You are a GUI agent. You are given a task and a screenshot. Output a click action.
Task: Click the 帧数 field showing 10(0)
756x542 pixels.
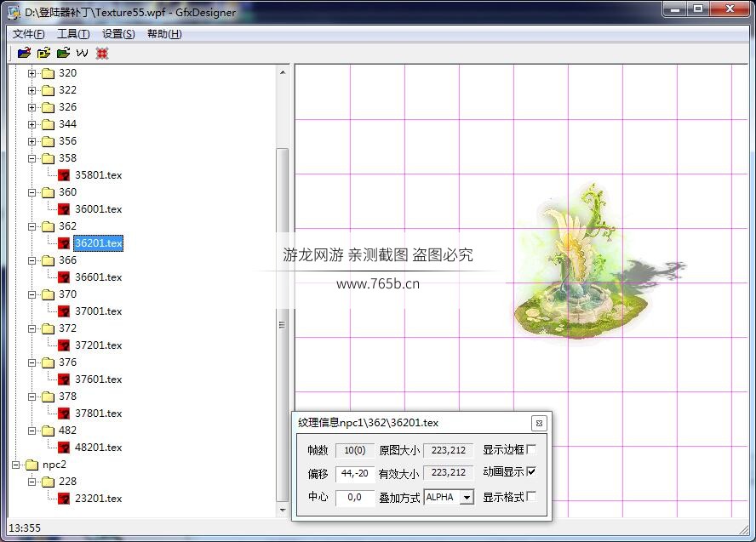(x=355, y=450)
